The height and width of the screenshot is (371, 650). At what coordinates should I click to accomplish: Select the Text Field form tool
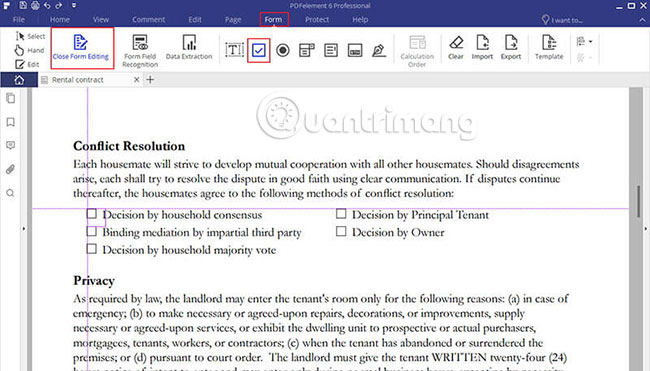click(234, 50)
